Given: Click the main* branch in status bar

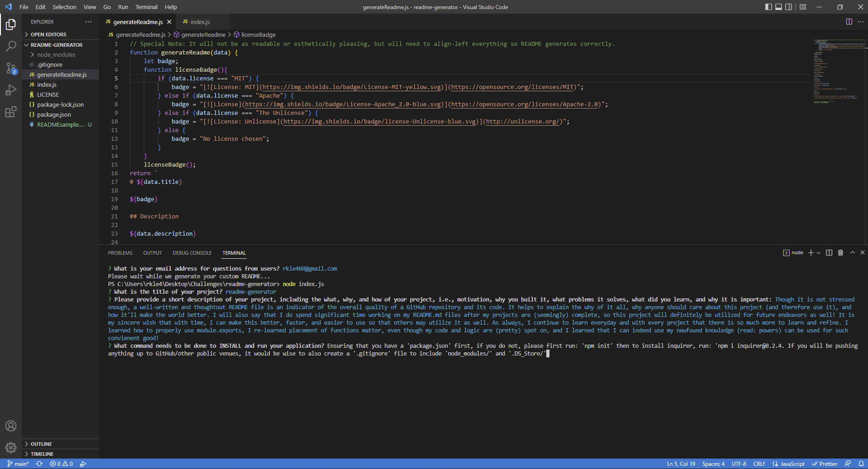Looking at the screenshot, I should point(18,464).
